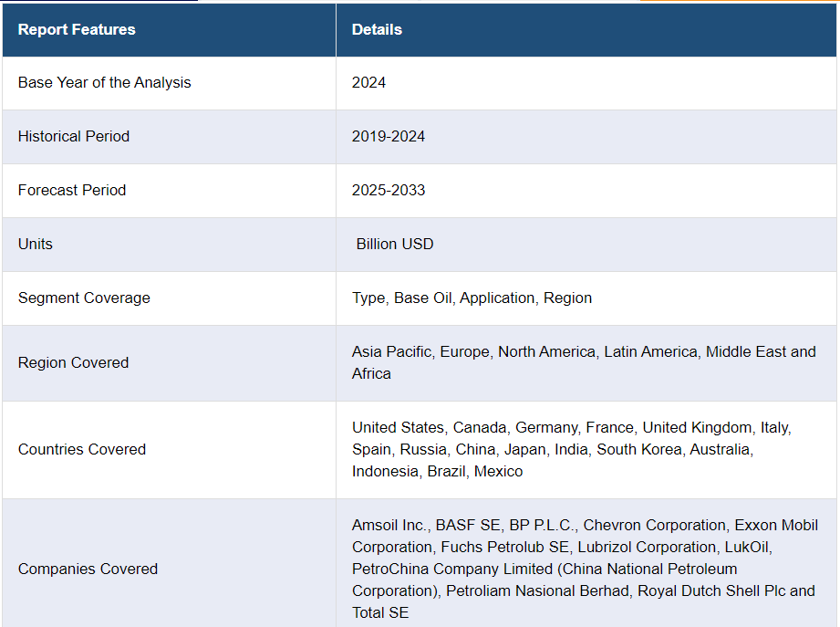Click the Amsoil Inc., BASF SE companies list
840x627 pixels.
[585, 569]
